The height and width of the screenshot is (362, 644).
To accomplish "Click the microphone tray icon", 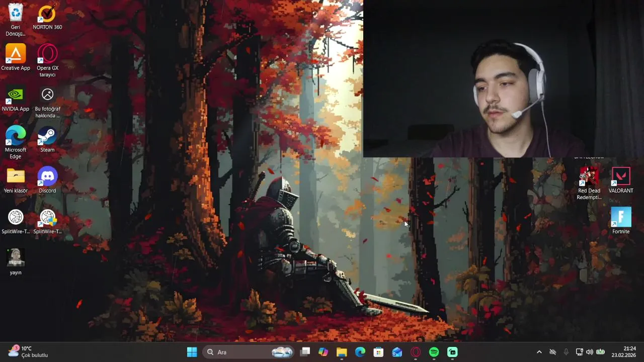I will coord(566,352).
